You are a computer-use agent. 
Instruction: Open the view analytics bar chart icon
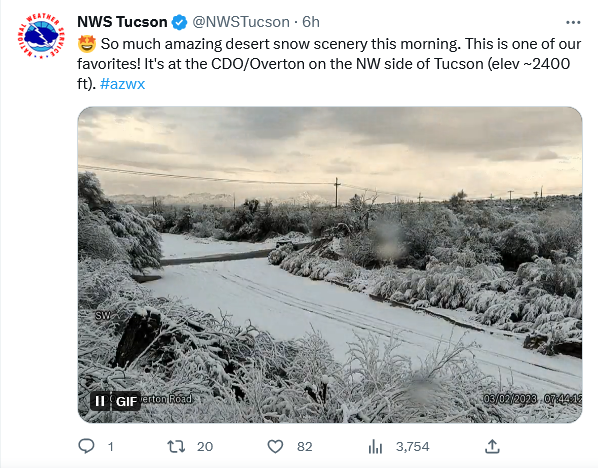coord(375,446)
